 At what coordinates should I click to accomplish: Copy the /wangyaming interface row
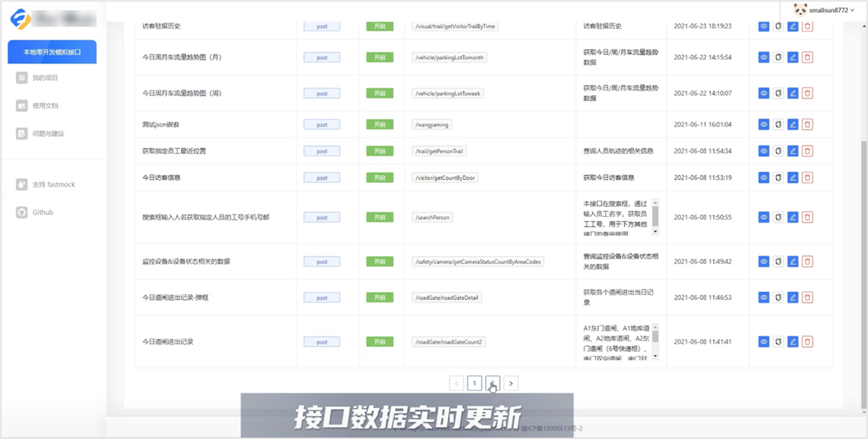click(778, 124)
